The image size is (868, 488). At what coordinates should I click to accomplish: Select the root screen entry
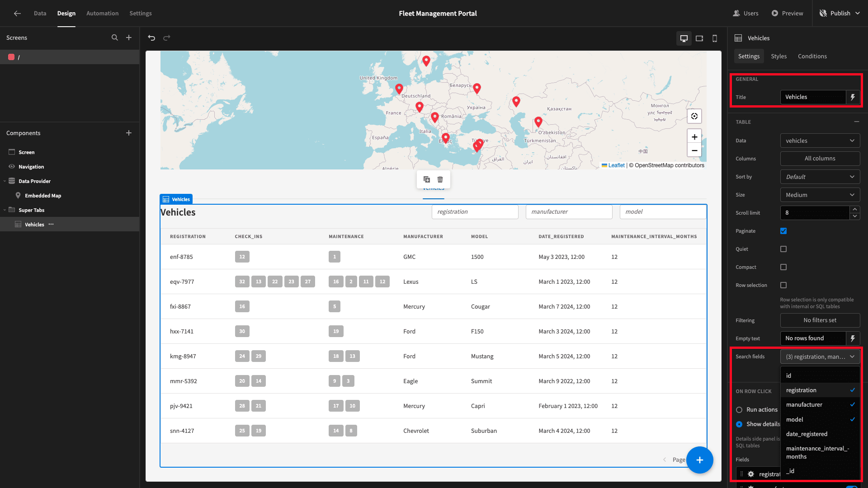70,57
